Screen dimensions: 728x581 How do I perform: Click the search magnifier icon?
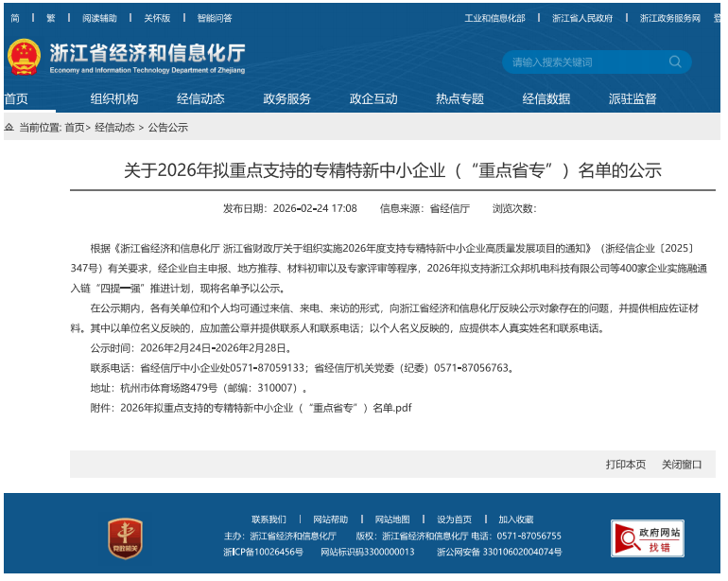coord(675,62)
